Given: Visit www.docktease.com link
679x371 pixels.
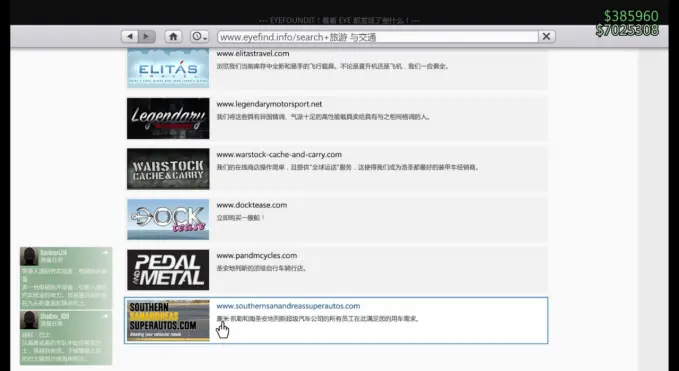Looking at the screenshot, I should coord(252,205).
